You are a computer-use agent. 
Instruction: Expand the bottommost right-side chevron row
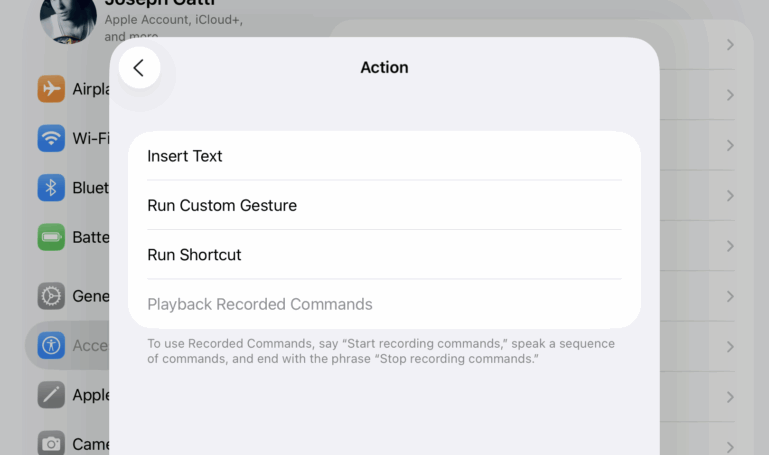[x=730, y=447]
